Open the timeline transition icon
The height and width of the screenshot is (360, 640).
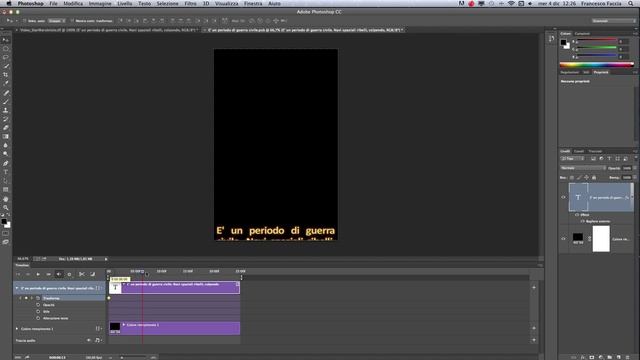coord(93,274)
